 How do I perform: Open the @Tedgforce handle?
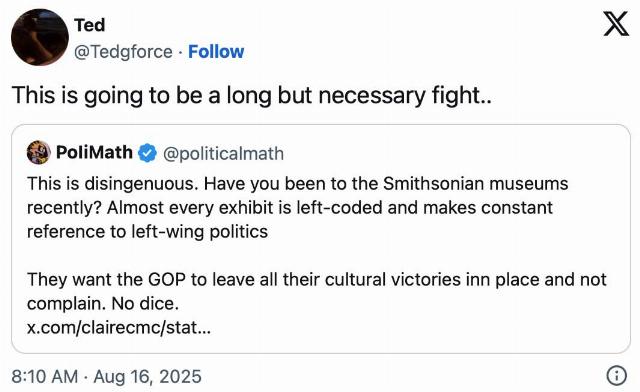123,52
